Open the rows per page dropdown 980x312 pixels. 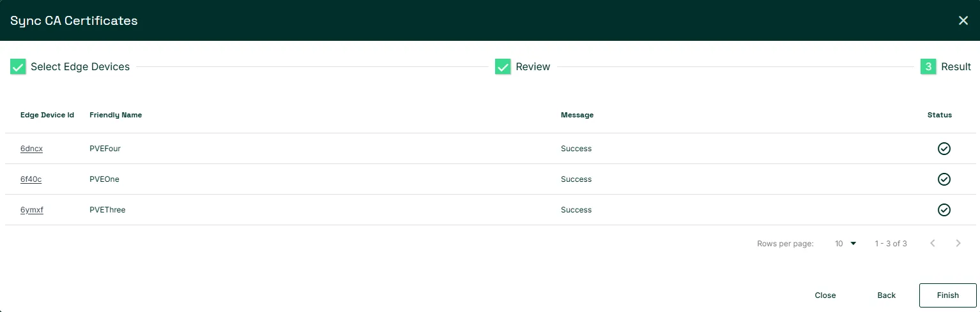tap(845, 244)
